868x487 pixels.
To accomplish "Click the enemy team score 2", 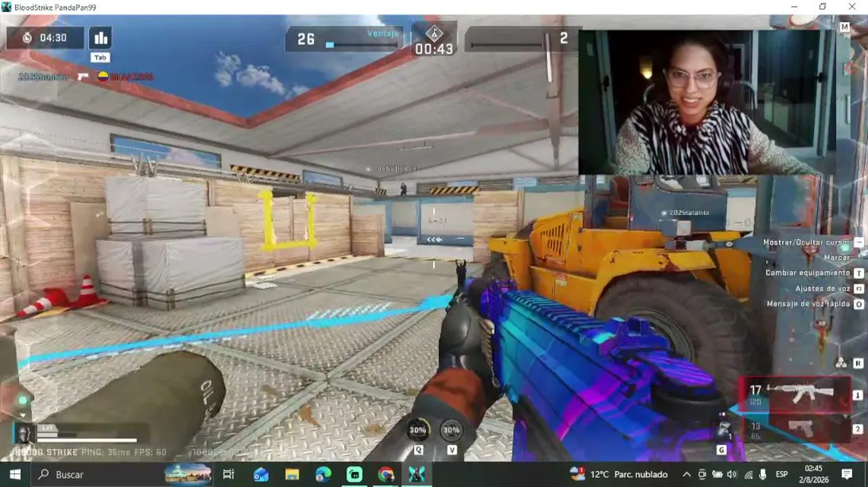I will pyautogui.click(x=564, y=39).
